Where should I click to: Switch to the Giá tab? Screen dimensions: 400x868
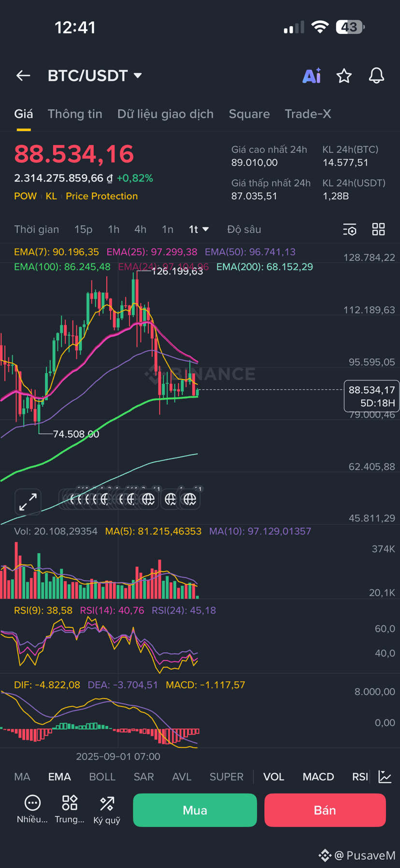(x=24, y=114)
